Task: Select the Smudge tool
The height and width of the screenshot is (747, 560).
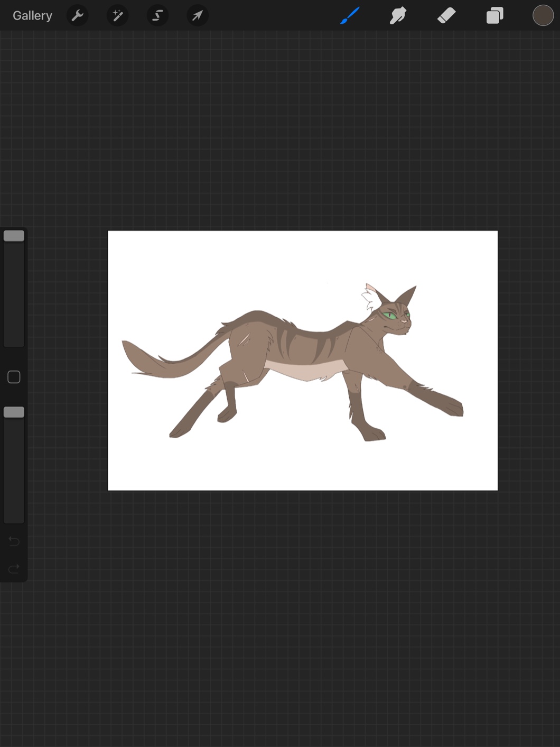Action: (x=398, y=16)
